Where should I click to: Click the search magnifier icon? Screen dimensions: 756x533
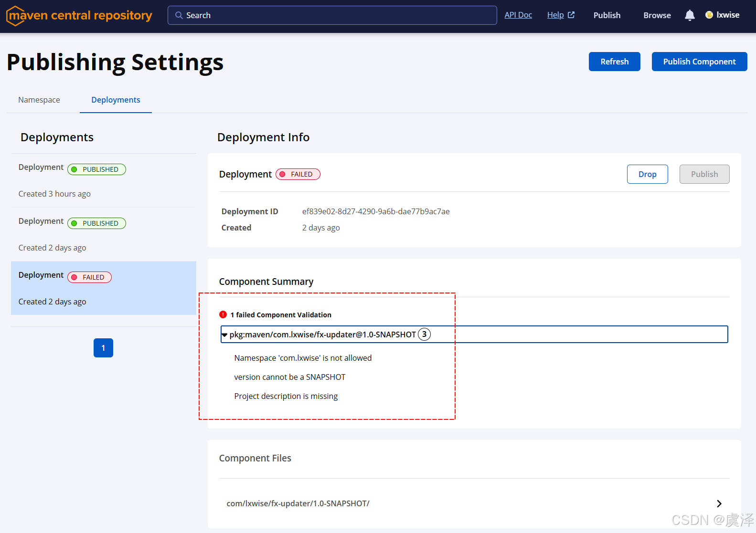point(179,15)
